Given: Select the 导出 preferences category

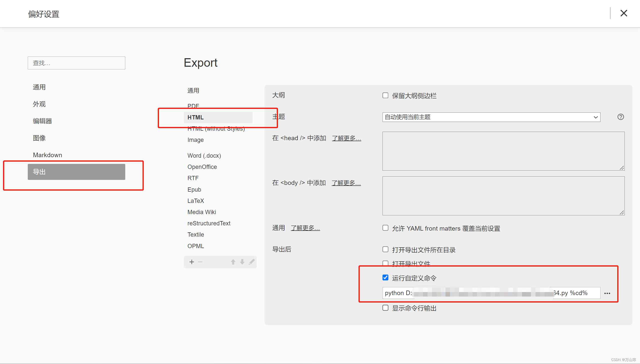Looking at the screenshot, I should 76,172.
